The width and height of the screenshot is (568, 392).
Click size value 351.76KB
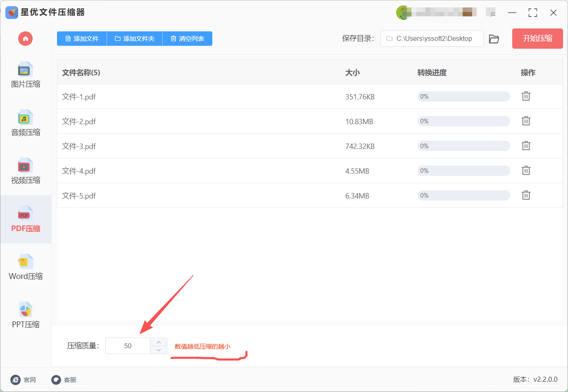[x=360, y=97]
